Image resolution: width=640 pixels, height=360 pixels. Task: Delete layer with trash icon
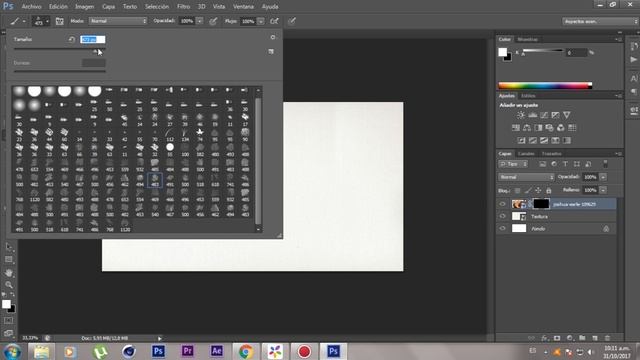point(607,338)
